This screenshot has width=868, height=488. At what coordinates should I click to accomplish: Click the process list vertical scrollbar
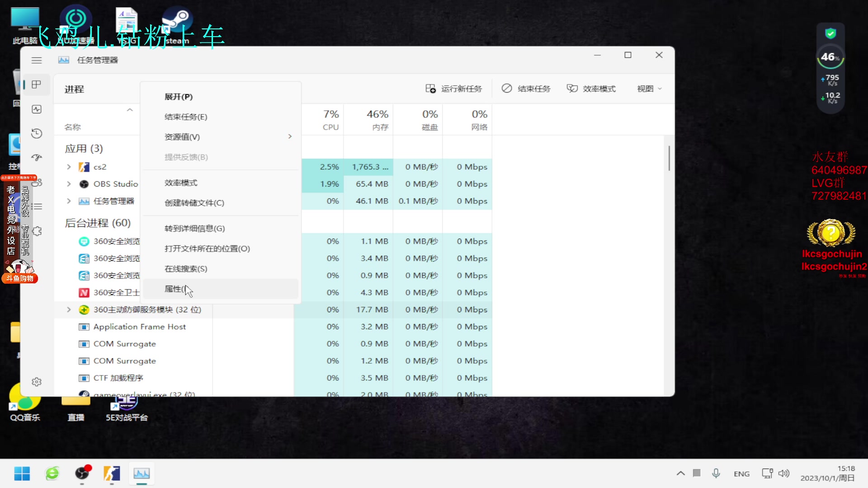point(669,158)
